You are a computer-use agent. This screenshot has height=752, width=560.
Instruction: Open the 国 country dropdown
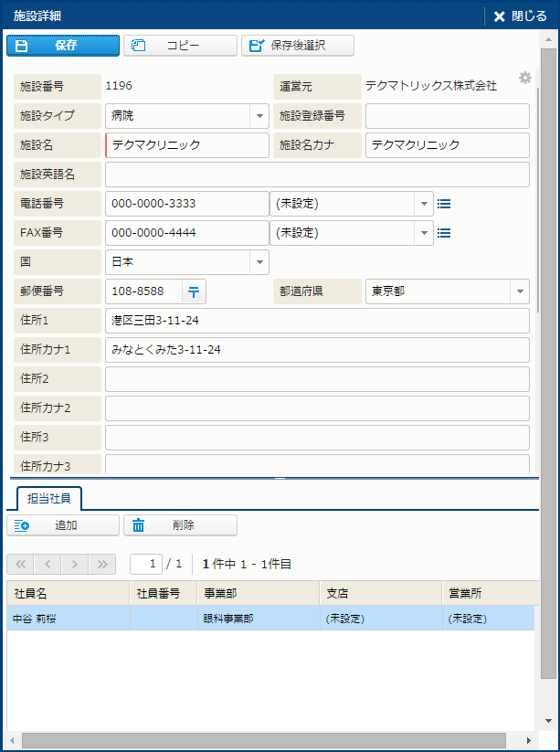tap(259, 262)
